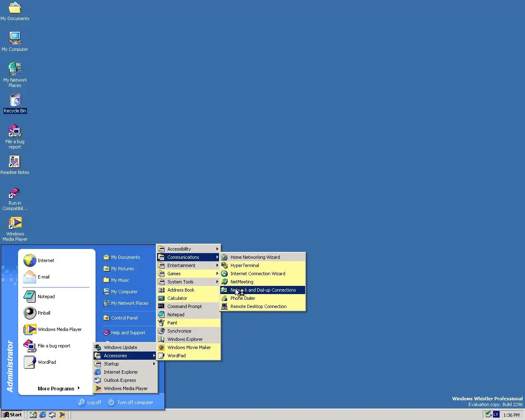This screenshot has width=525, height=420.
Task: Select the Recycle Bin desktop icon
Action: [x=15, y=103]
